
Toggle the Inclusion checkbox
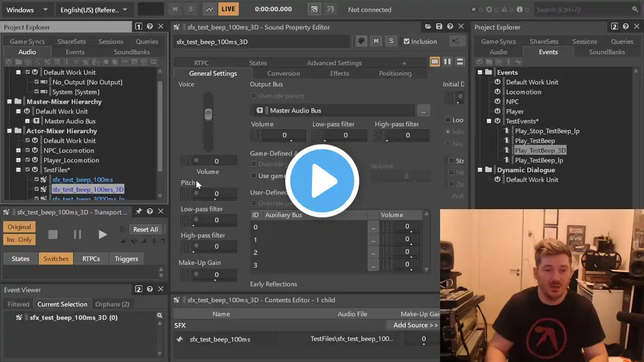tap(407, 41)
